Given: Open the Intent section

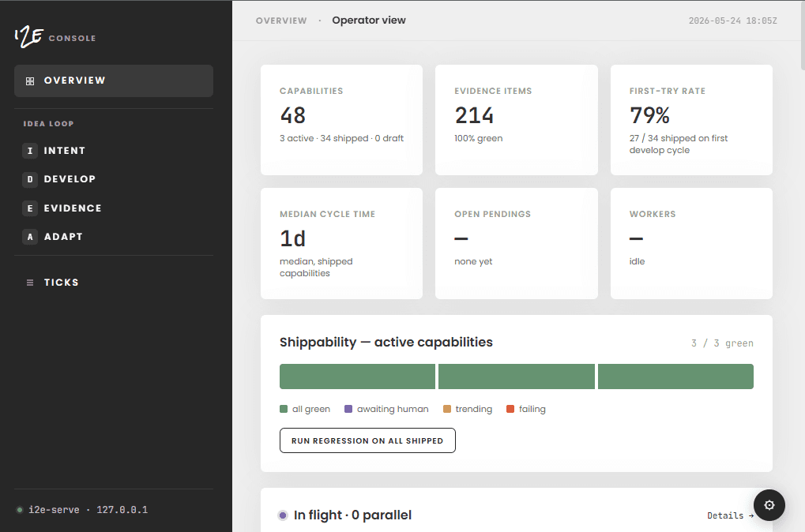Looking at the screenshot, I should pyautogui.click(x=114, y=151).
